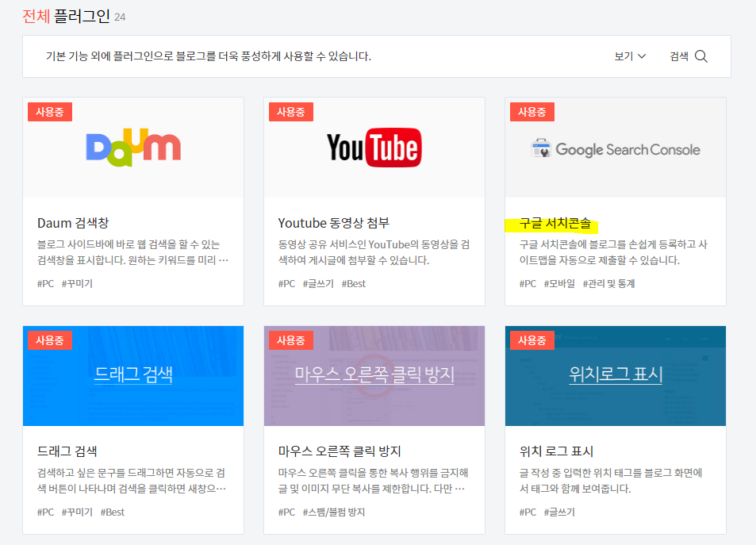This screenshot has width=756, height=545.
Task: Click #PC tag under Daum 검색창
Action: [45, 283]
